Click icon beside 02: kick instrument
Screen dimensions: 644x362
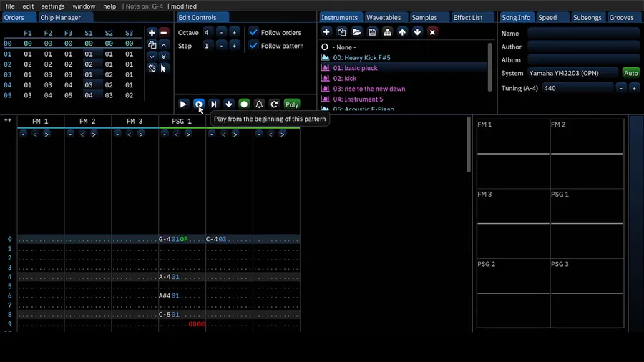coord(325,78)
